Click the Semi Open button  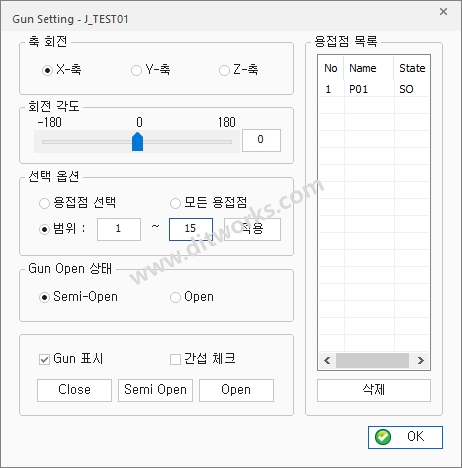155,390
